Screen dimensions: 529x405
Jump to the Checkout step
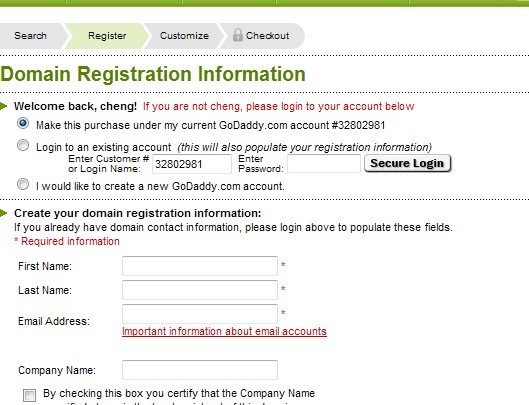point(262,36)
